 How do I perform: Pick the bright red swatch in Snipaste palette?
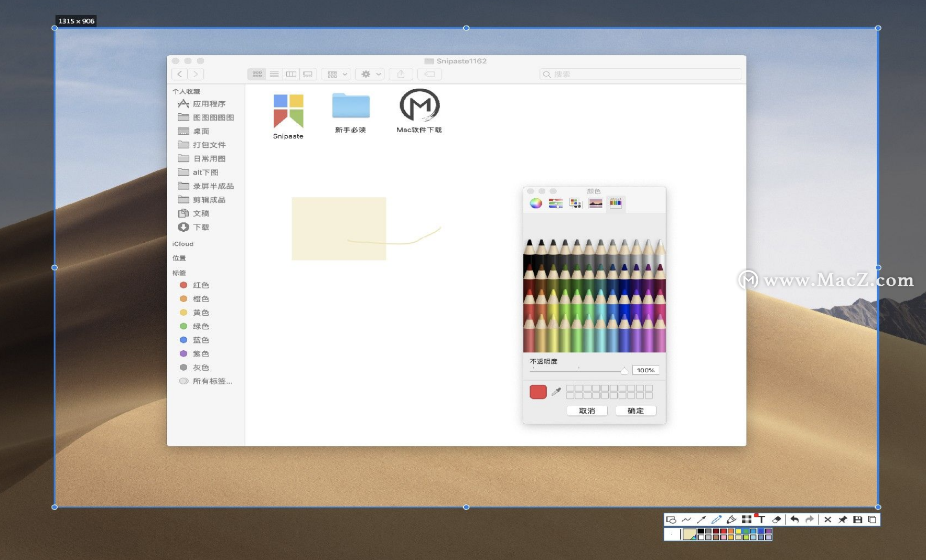724,531
